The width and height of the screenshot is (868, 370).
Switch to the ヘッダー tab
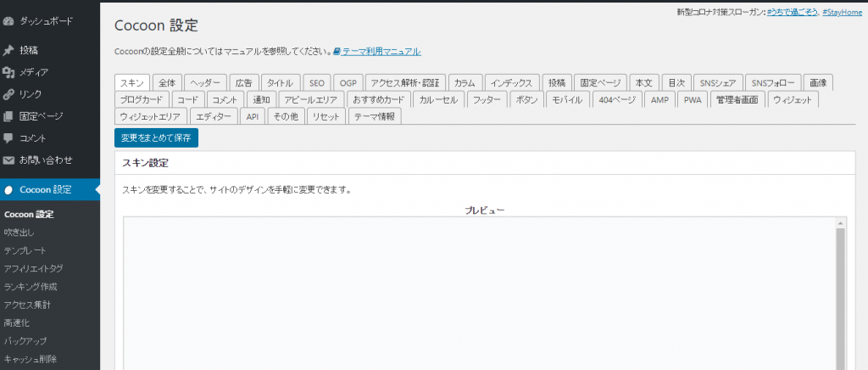pos(205,83)
